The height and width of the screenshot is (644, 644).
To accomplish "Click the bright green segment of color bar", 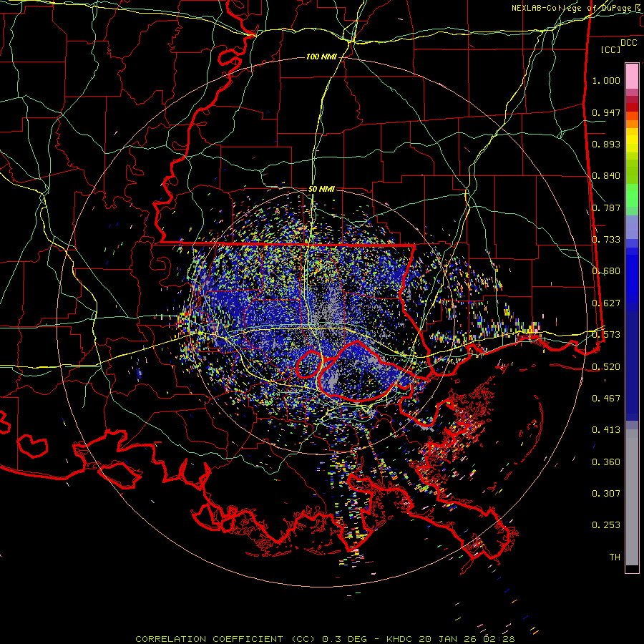I will point(632,195).
